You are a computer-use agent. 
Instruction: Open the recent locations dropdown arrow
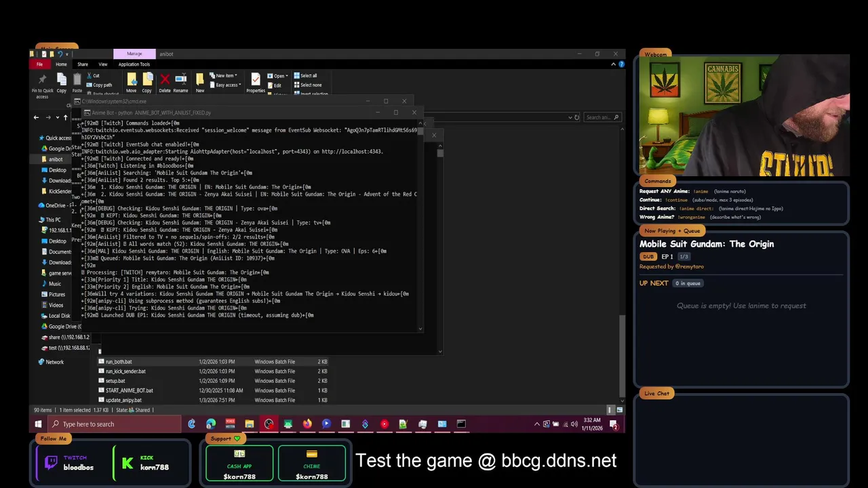pos(57,117)
